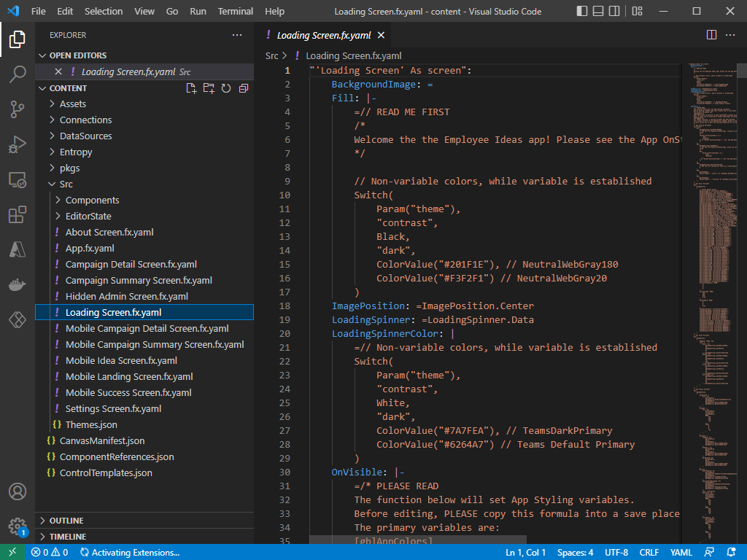
Task: Open the Docker view in activity bar
Action: tap(18, 284)
